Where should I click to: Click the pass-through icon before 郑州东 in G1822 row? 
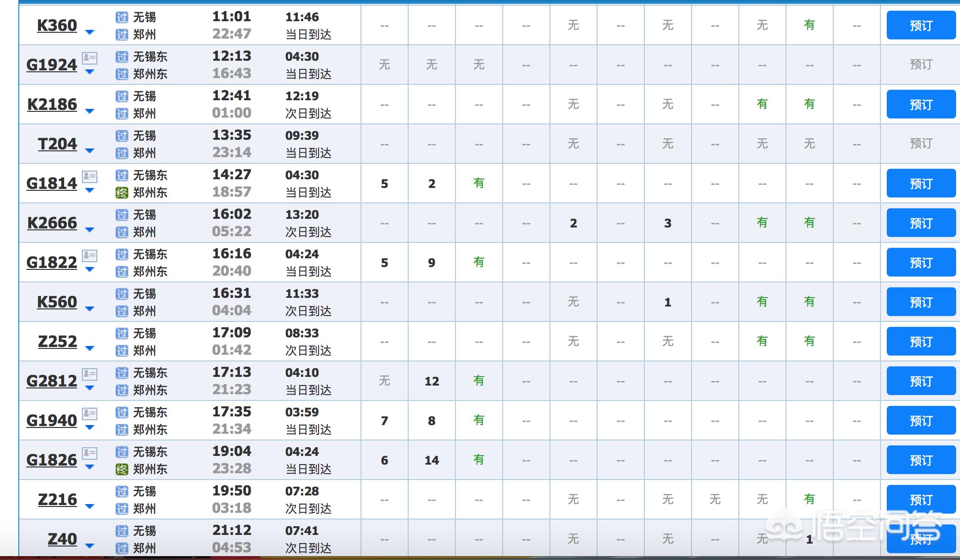click(x=122, y=272)
